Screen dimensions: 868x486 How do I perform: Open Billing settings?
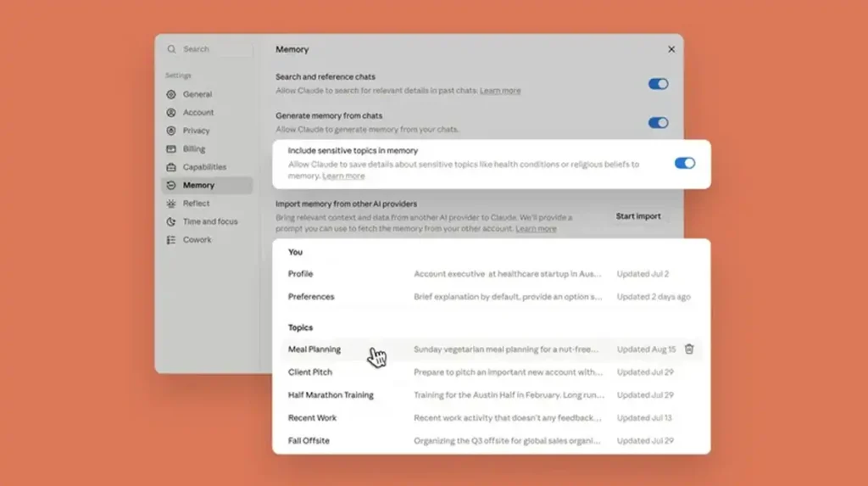click(x=207, y=149)
